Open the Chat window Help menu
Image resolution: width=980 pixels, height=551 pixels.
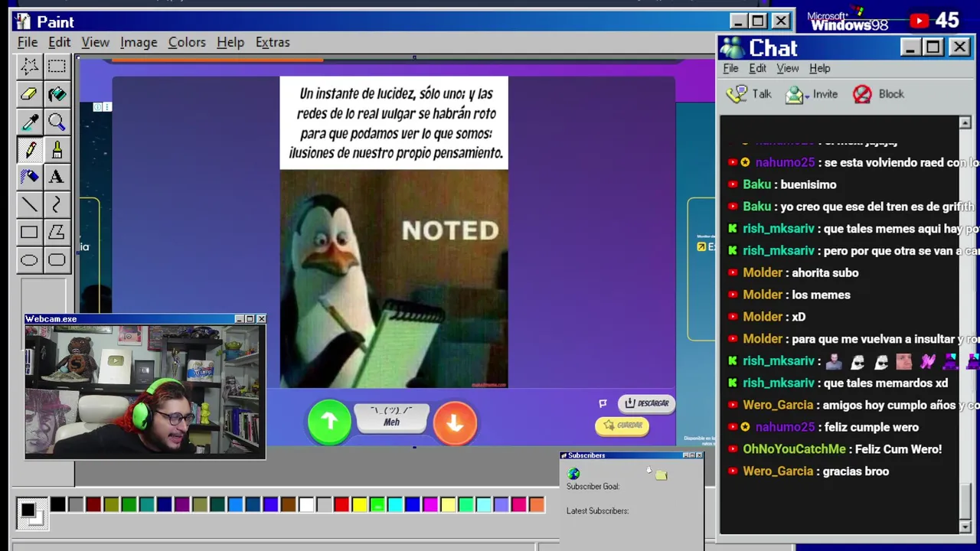[x=820, y=68]
